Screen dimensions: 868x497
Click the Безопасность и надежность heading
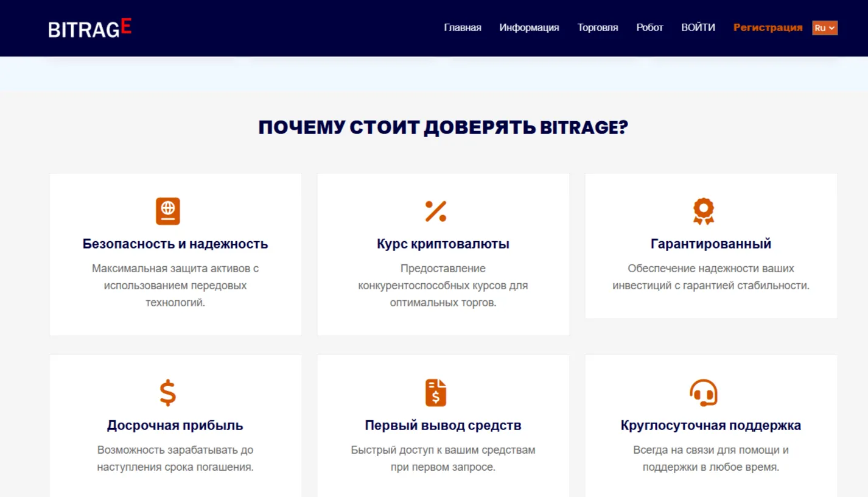[x=175, y=244]
